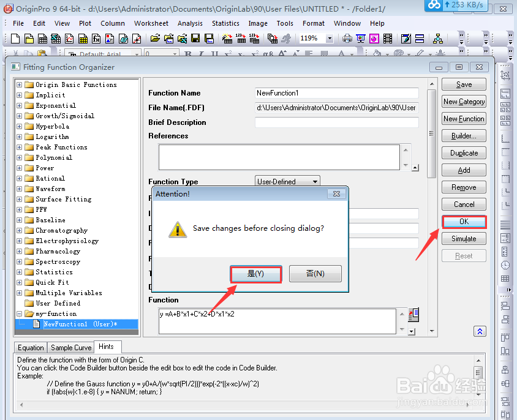Select NewFunction1 (User) tree item
The height and width of the screenshot is (420, 517).
(x=80, y=324)
